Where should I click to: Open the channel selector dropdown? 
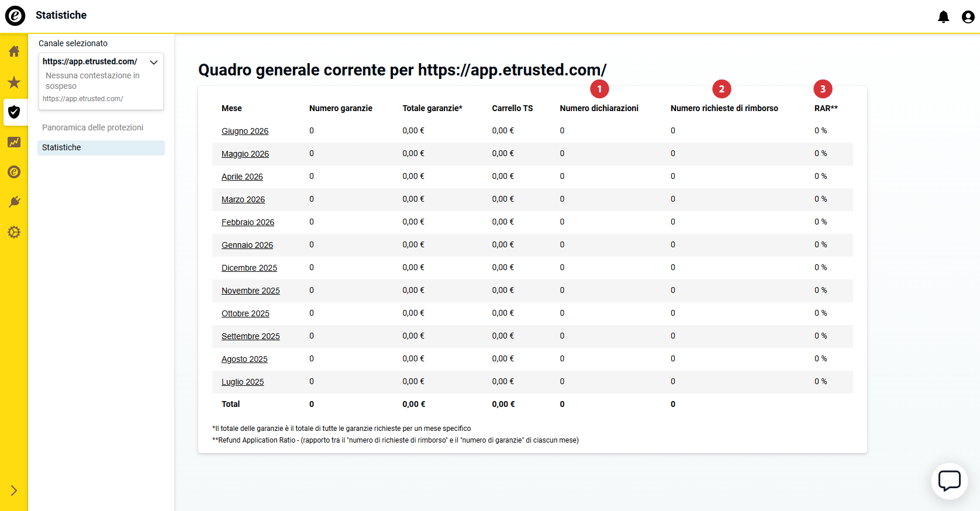pos(101,81)
